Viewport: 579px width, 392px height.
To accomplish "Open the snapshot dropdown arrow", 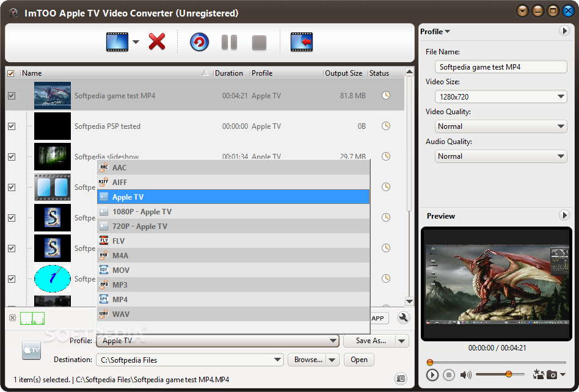I will coord(563,375).
